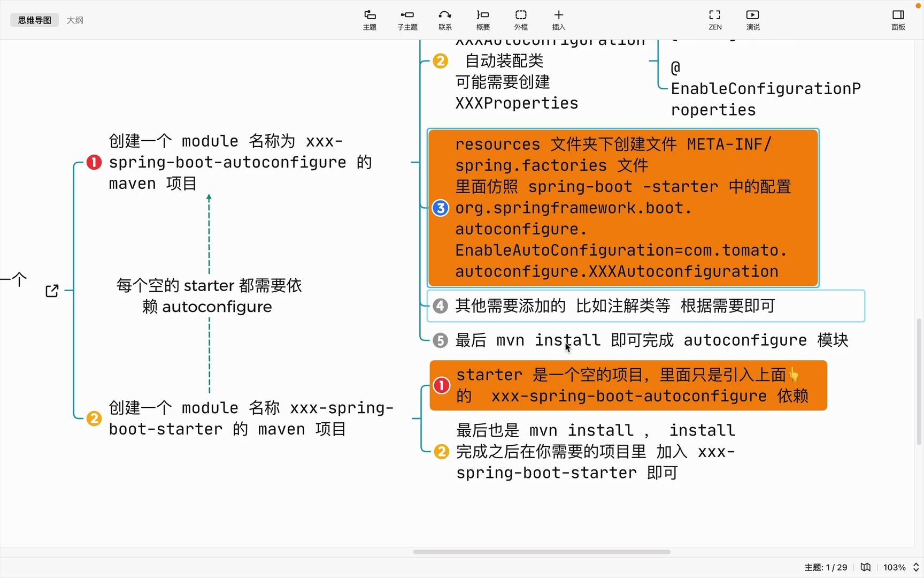Enter ZEN mode
The width and height of the screenshot is (924, 578).
click(x=715, y=20)
